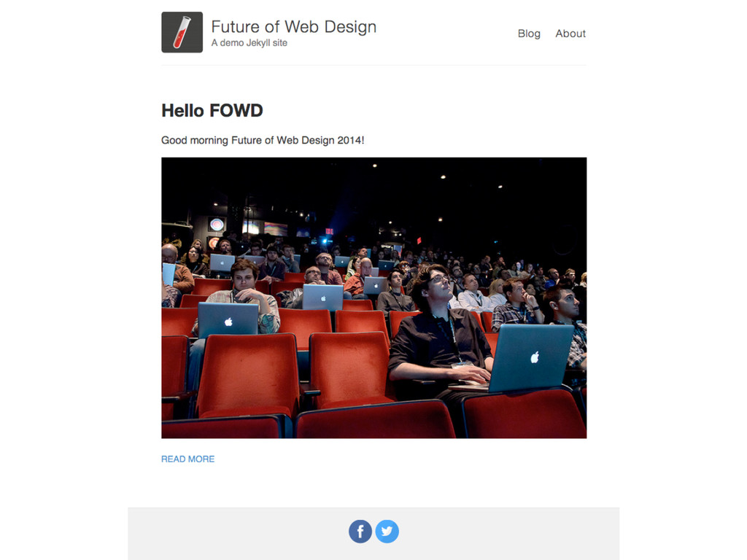The height and width of the screenshot is (560, 747).
Task: Open the Facebook social icon in footer
Action: (360, 532)
